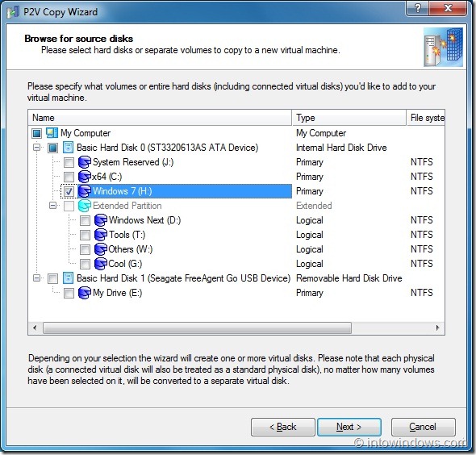Click the x64 (C:) volume icon

click(x=85, y=177)
